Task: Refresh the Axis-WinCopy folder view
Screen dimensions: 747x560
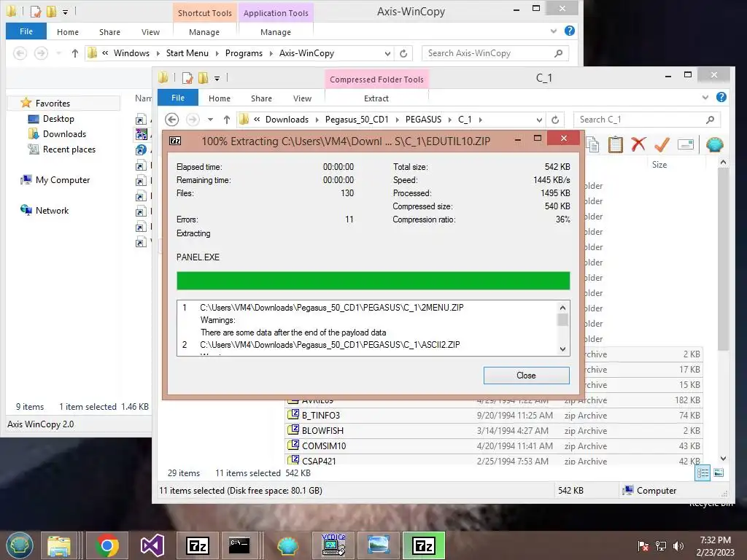Action: pyautogui.click(x=403, y=53)
